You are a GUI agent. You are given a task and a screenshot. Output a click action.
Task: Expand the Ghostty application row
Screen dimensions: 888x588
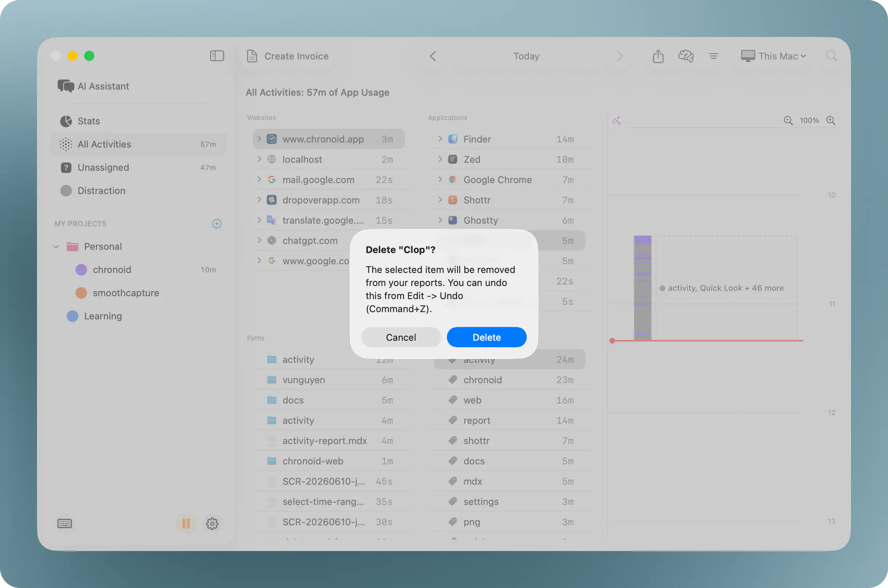(x=440, y=220)
